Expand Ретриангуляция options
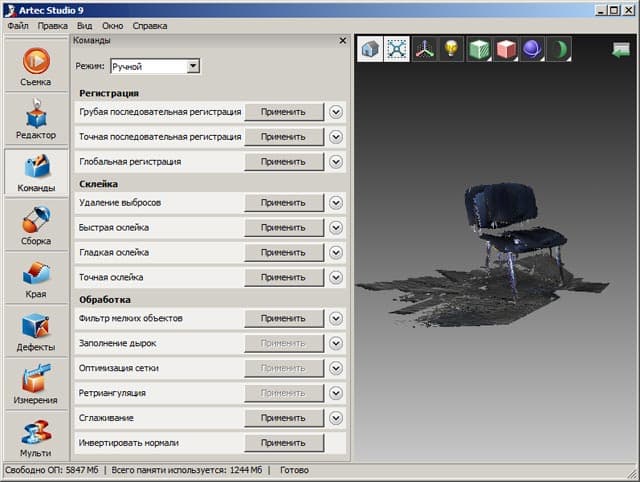Image resolution: width=640 pixels, height=482 pixels. (336, 393)
